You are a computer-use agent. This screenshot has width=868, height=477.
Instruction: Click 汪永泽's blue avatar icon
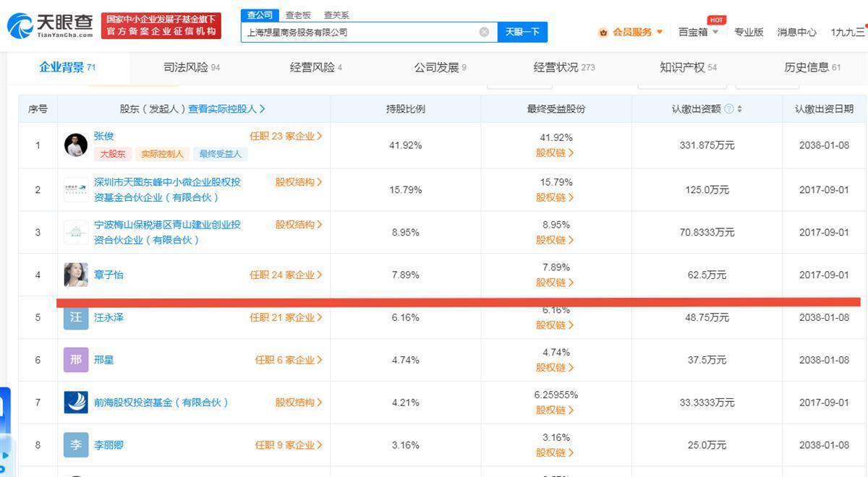coord(76,317)
